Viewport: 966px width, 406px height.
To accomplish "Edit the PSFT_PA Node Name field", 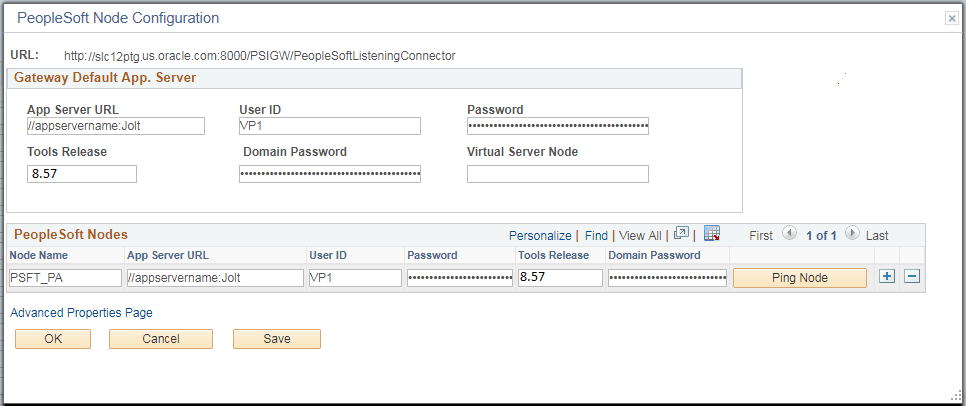I will [x=65, y=278].
